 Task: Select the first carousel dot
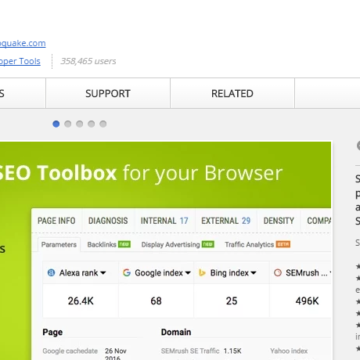pos(56,124)
